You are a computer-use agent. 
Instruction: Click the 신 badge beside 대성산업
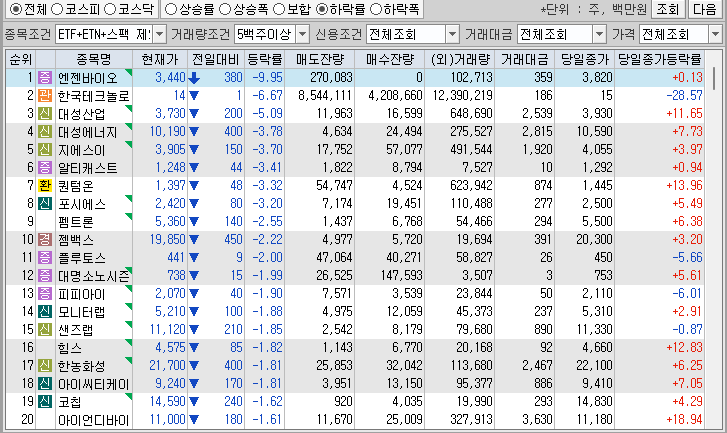[x=45, y=114]
